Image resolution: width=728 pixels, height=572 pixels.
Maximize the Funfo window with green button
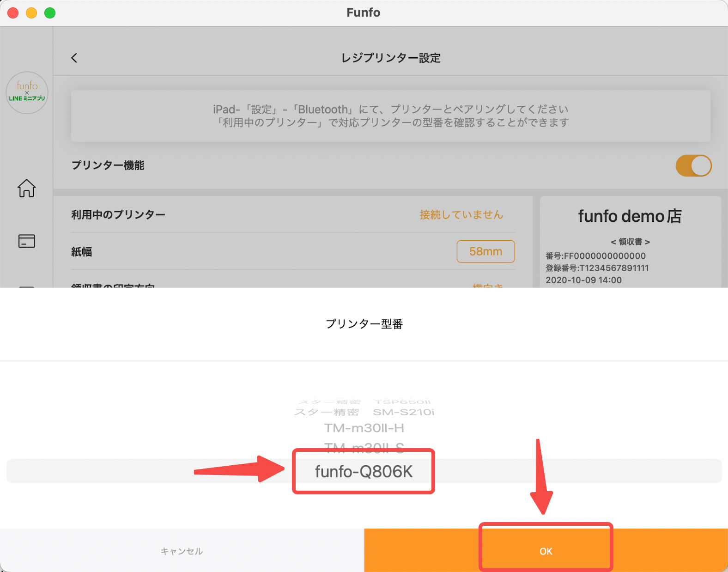coord(50,13)
